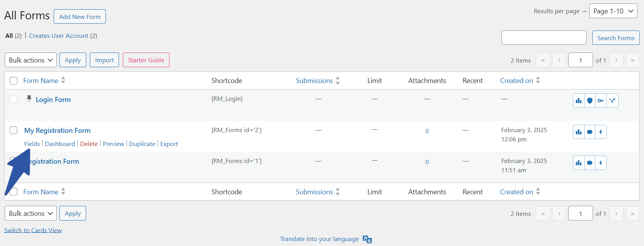Check the select-all checkbox in the table footer
The height and width of the screenshot is (246, 644).
pos(14,192)
